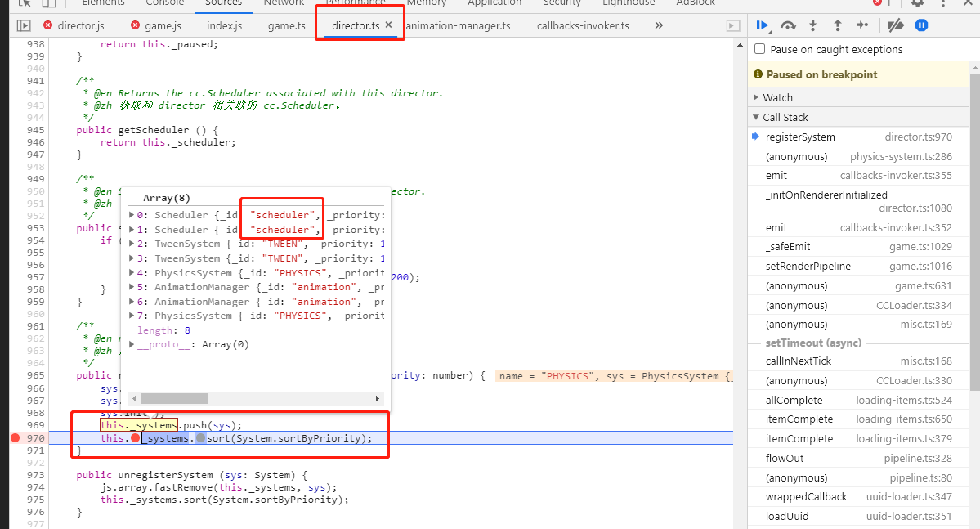
Task: Switch to the animation-manager.ts file tab
Action: [x=459, y=25]
